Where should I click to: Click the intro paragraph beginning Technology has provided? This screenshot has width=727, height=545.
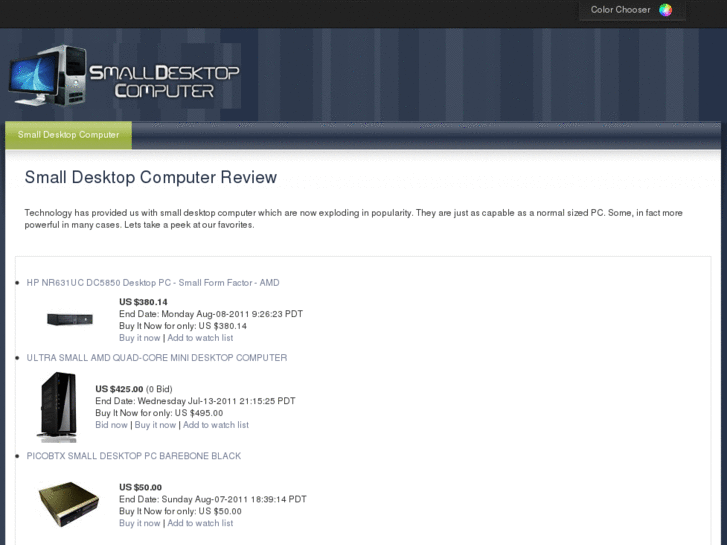(353, 219)
